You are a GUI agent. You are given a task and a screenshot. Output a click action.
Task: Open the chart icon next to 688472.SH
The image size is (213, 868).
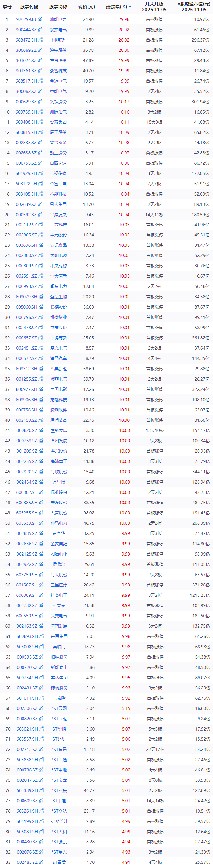pyautogui.click(x=41, y=40)
